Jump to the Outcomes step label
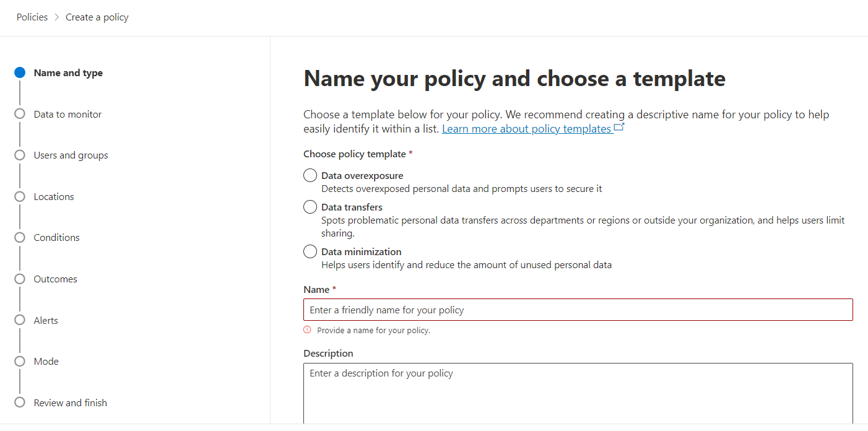The height and width of the screenshot is (431, 868). coord(56,279)
